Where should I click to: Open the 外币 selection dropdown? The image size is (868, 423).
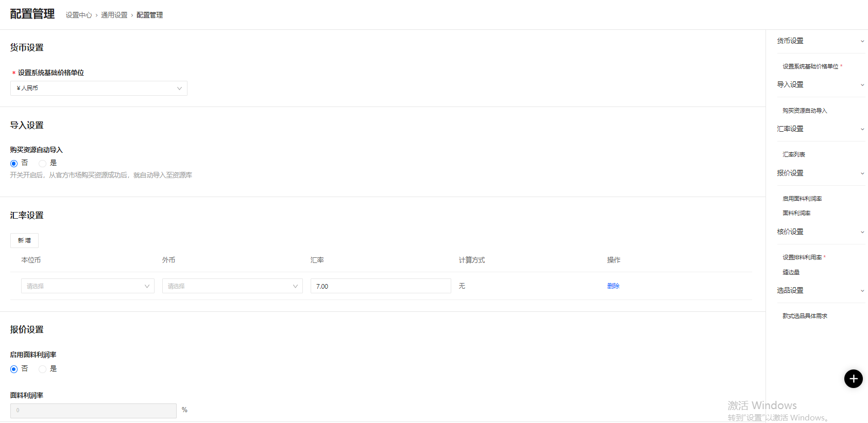coord(232,286)
